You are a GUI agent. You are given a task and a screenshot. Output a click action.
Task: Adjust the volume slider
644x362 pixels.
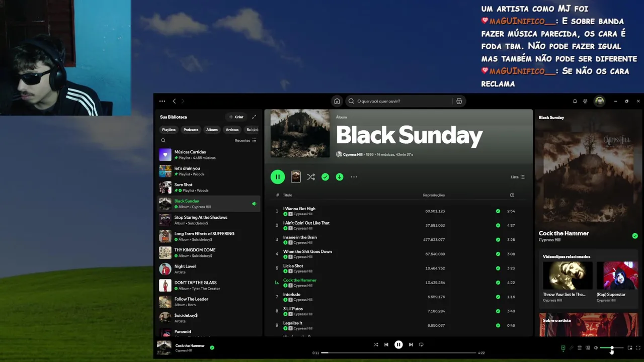point(612,348)
